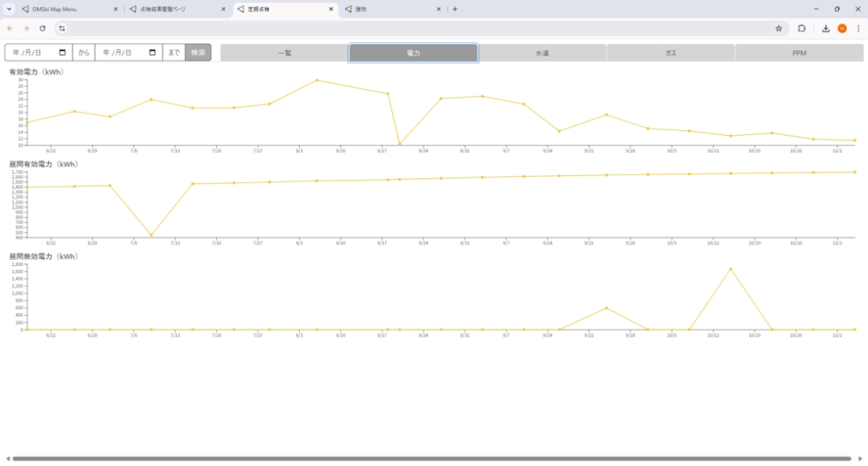Bookmark this page with the star icon
Image resolution: width=868 pixels, height=466 pixels.
(779, 28)
